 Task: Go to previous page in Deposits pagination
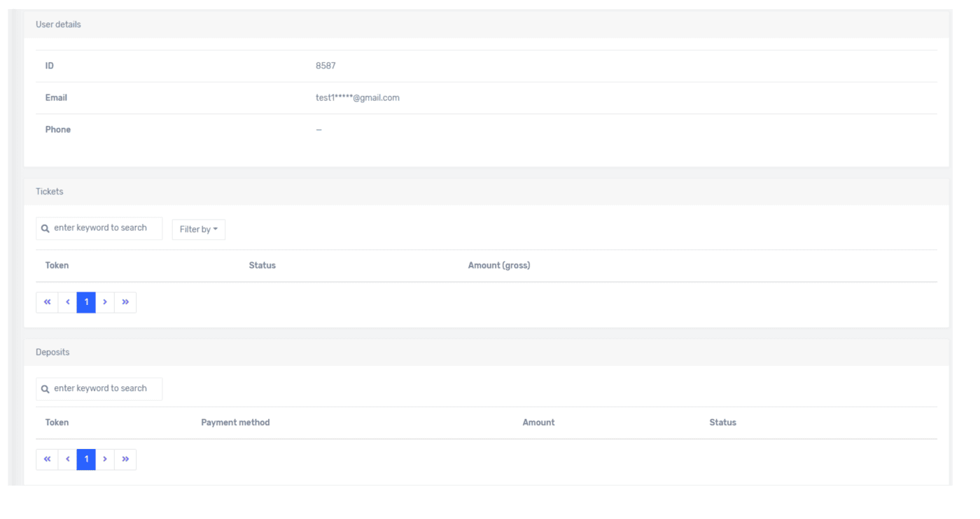coord(68,460)
